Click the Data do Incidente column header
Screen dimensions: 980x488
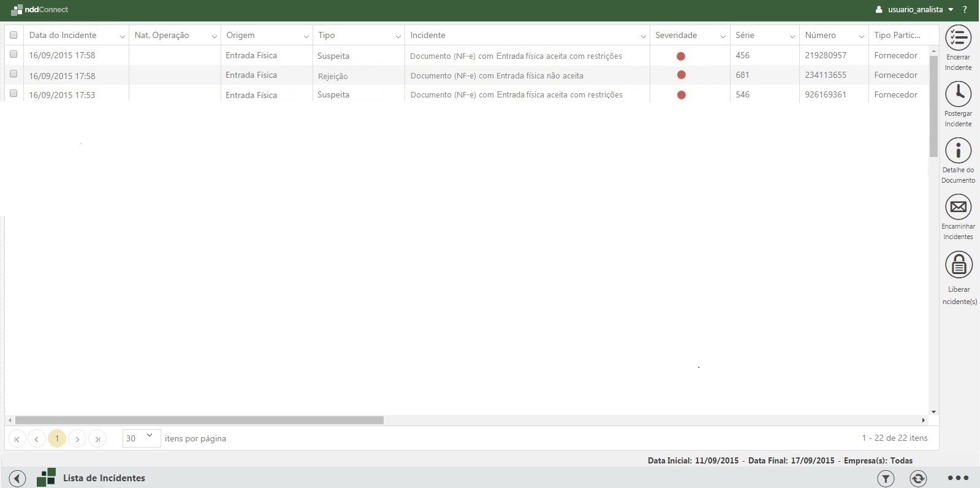pos(63,35)
